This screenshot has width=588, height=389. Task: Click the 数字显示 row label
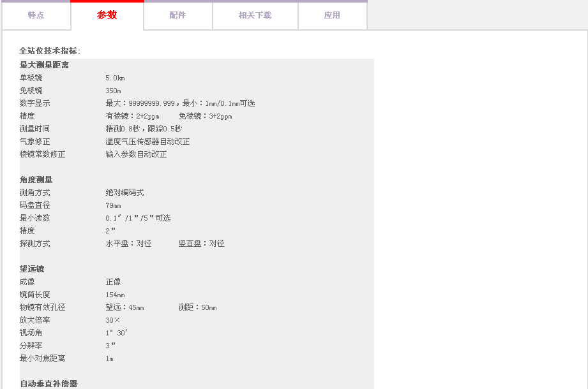pos(34,103)
